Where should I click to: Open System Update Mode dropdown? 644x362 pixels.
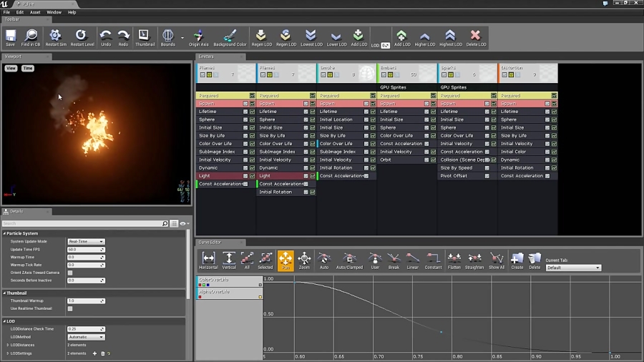[86, 241]
